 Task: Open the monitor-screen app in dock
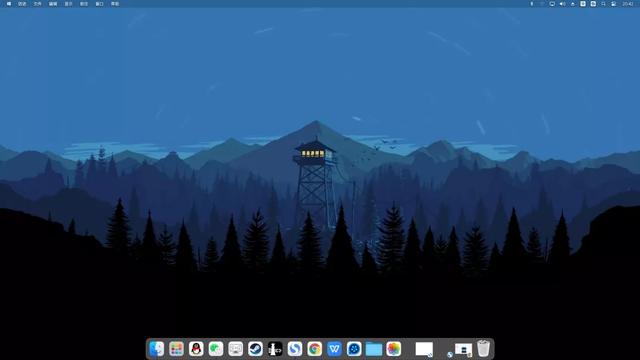236,349
